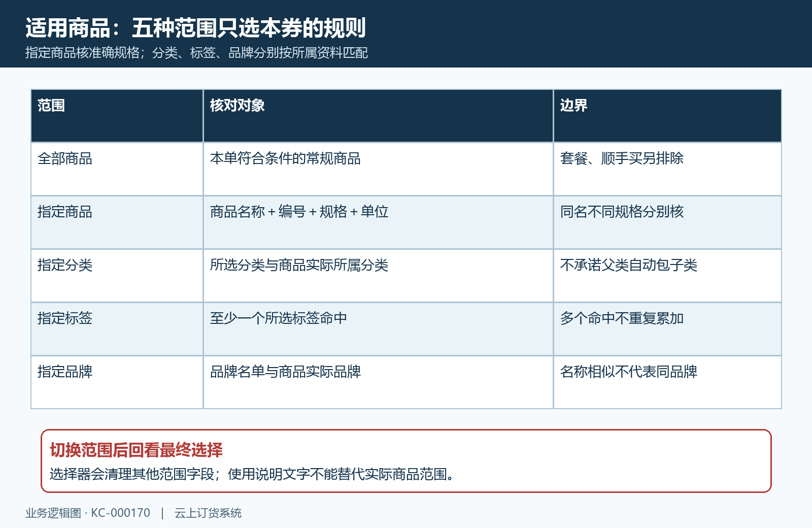
Task: Click the 范围 column header
Action: point(117,116)
